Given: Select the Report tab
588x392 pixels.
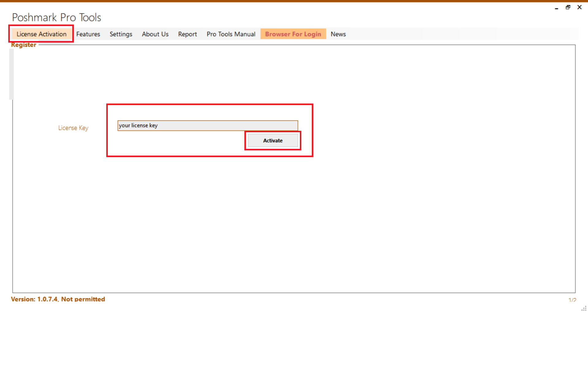Looking at the screenshot, I should [187, 34].
